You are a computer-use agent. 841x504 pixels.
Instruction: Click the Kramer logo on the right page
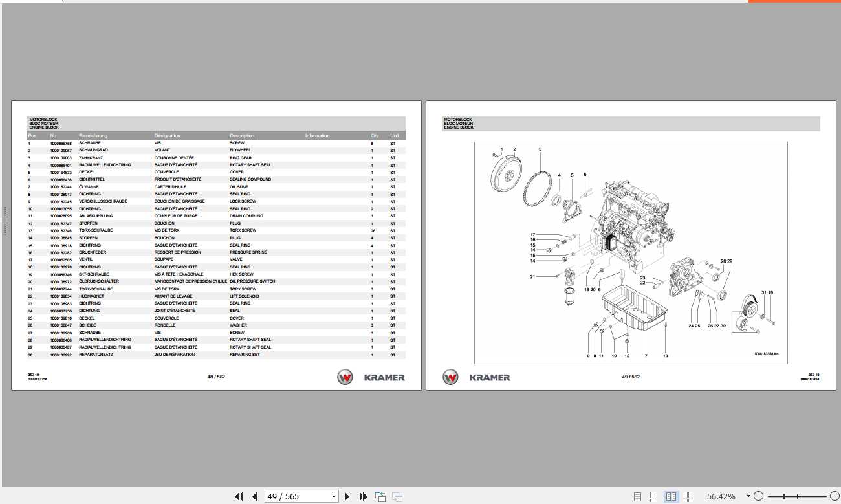tap(476, 378)
